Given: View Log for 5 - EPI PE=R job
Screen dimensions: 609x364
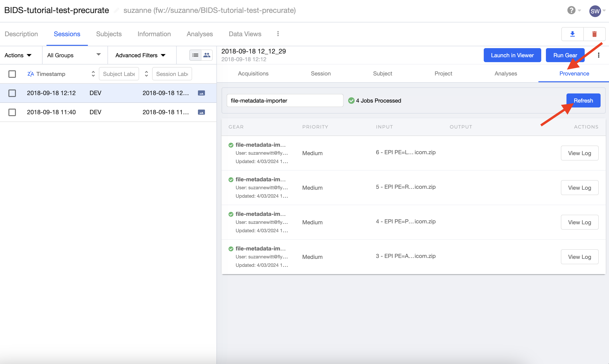Looking at the screenshot, I should coord(579,188).
